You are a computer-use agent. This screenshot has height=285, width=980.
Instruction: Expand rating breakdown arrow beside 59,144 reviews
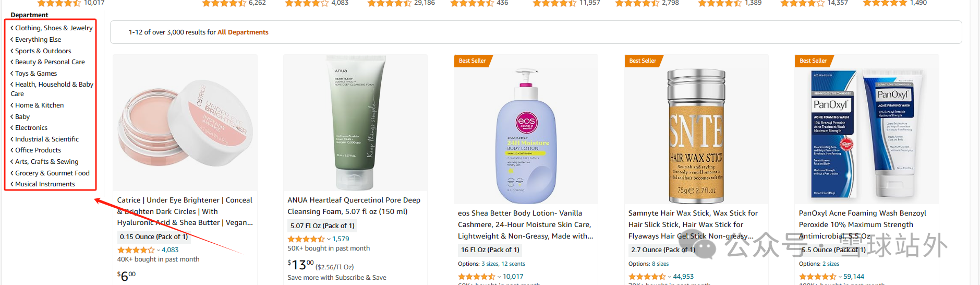pos(840,277)
